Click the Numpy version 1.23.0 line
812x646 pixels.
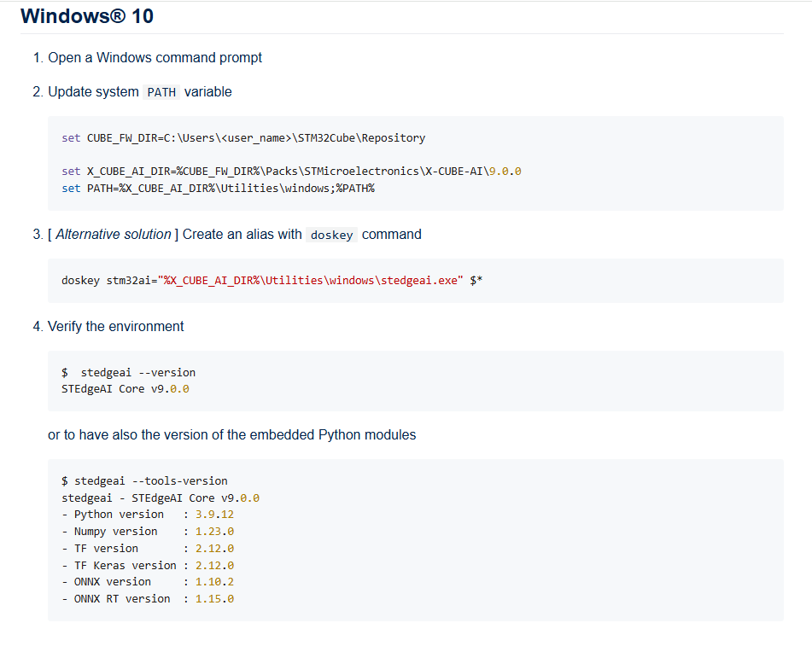(x=148, y=531)
